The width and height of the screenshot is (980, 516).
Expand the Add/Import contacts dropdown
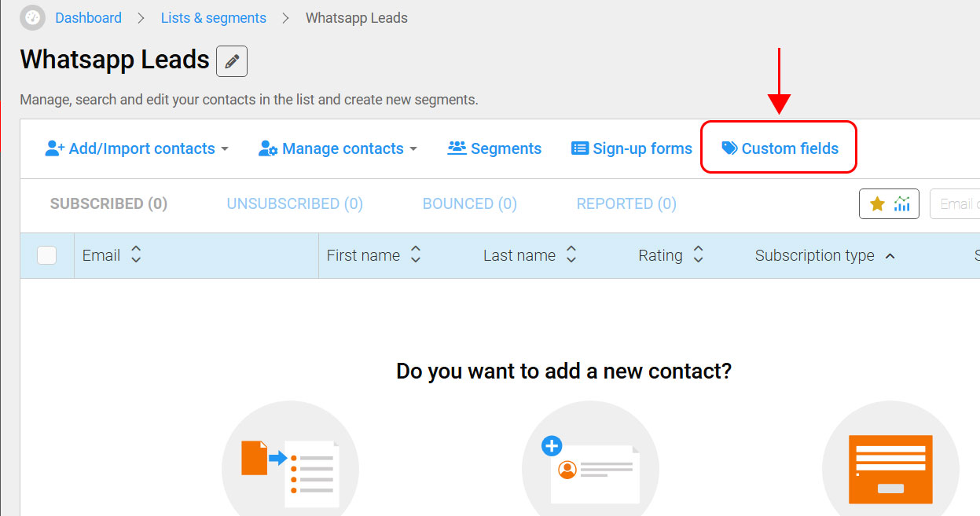[x=137, y=148]
